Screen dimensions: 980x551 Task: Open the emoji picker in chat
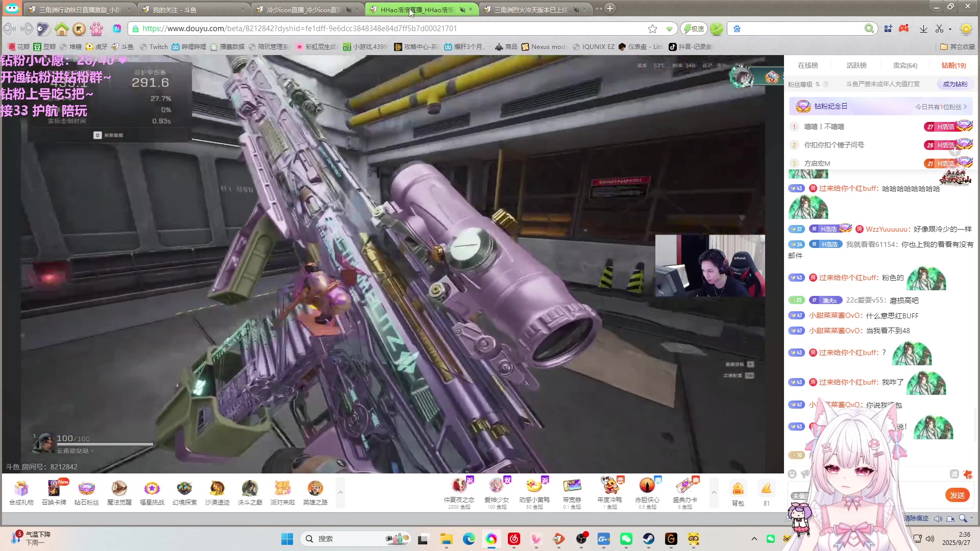(x=792, y=474)
